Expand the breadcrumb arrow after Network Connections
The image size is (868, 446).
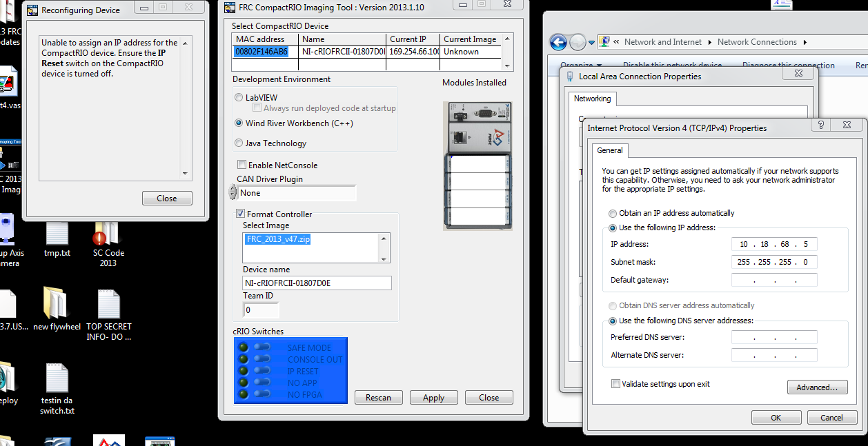coord(805,42)
